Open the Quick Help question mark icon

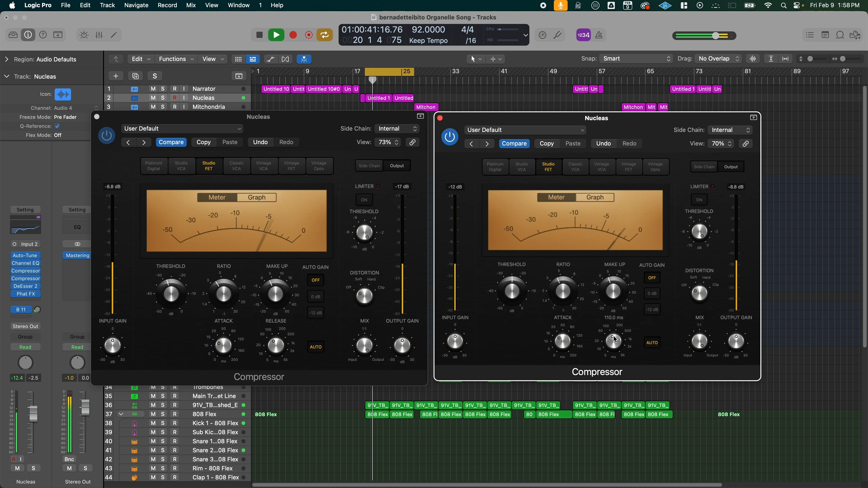[43, 35]
